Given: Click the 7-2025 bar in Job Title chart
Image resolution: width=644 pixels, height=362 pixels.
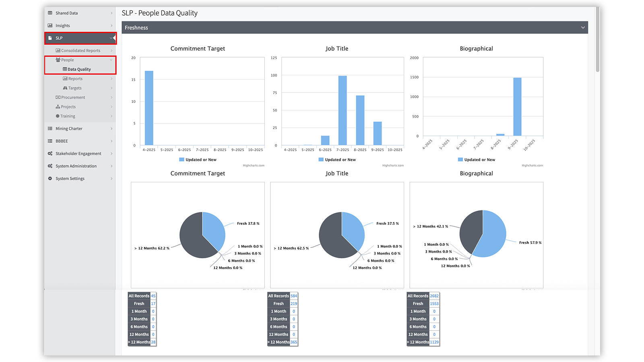Looking at the screenshot, I should pos(343,110).
